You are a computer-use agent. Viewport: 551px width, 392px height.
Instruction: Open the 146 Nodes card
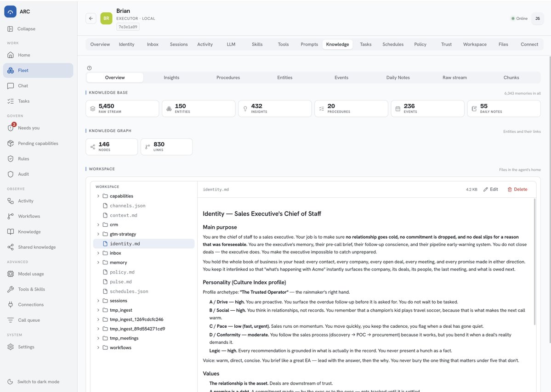112,147
